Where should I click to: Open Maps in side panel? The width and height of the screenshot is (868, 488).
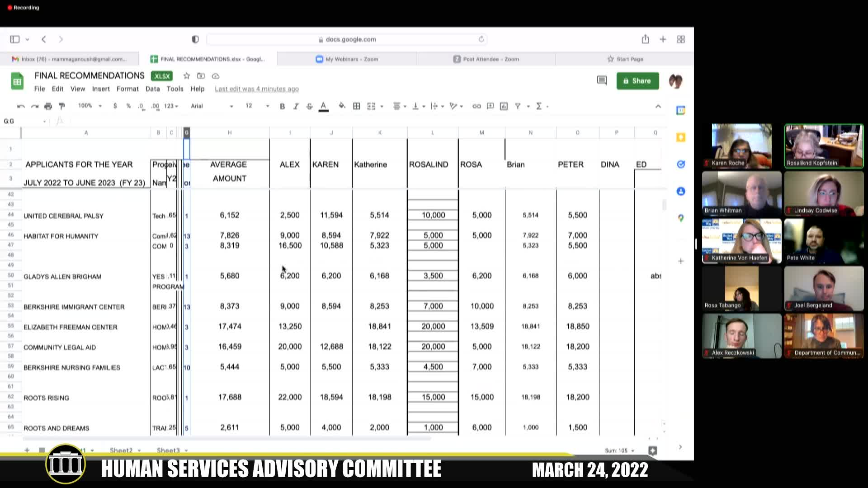pyautogui.click(x=680, y=218)
